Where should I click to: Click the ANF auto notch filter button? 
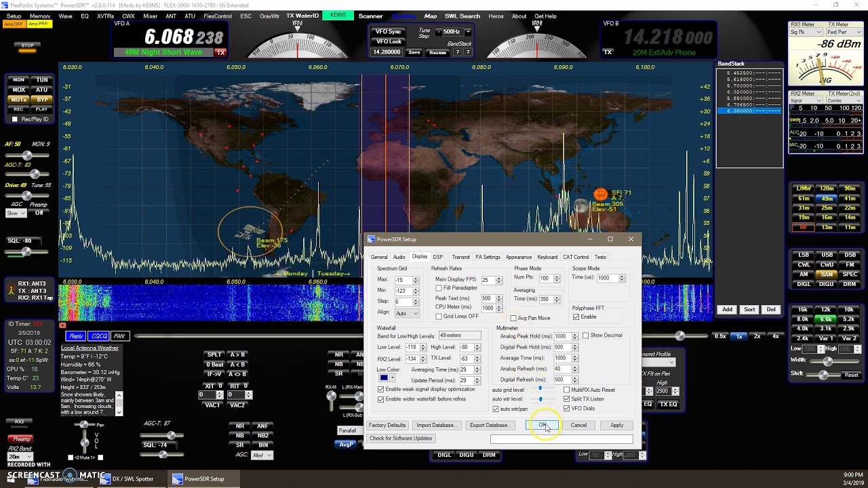pyautogui.click(x=263, y=426)
